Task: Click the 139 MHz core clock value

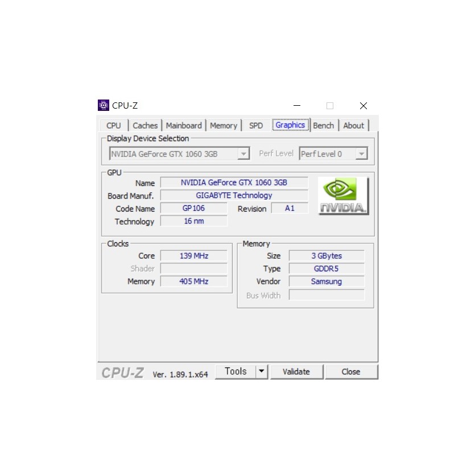Action: [x=193, y=256]
